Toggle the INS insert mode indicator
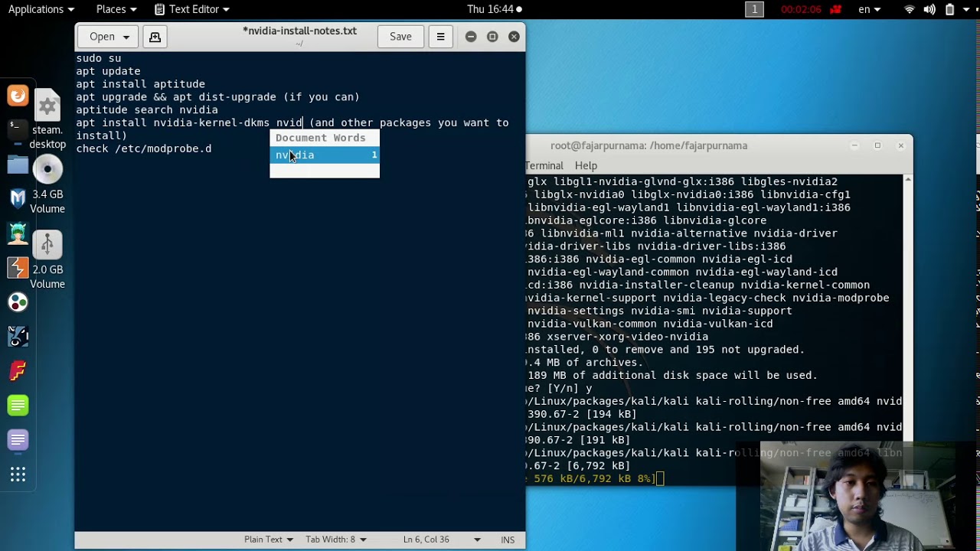This screenshot has height=551, width=980. pos(508,540)
